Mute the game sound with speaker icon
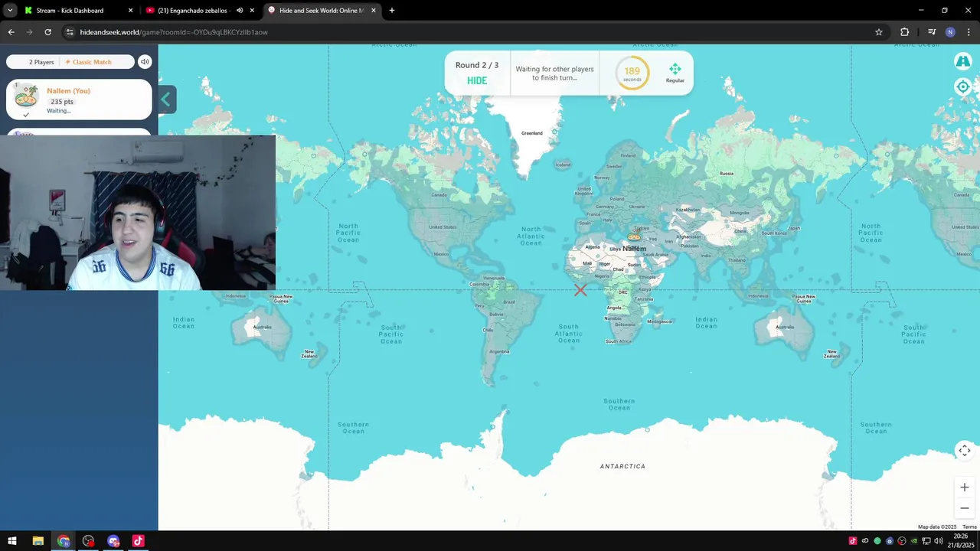Screen dimensions: 980x551 pyautogui.click(x=145, y=62)
